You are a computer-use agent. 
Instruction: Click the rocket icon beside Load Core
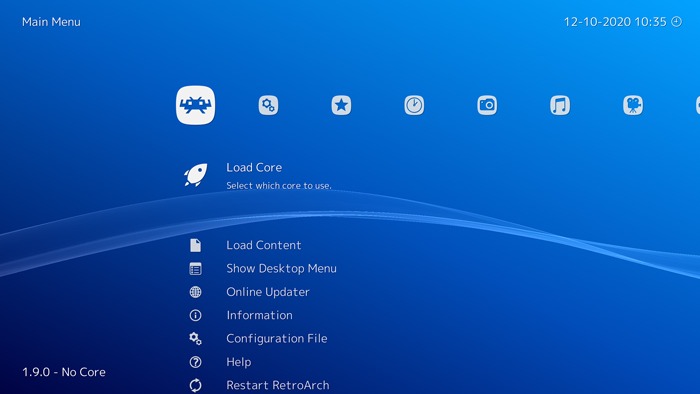(196, 174)
